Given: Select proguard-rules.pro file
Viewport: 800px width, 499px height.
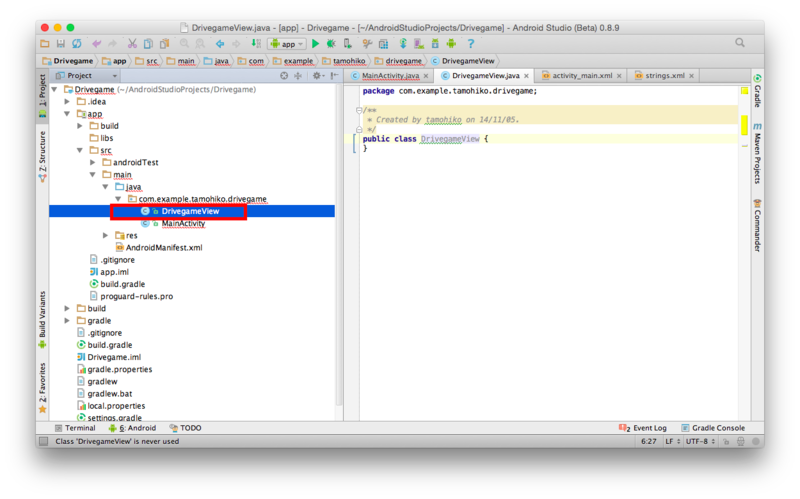Looking at the screenshot, I should click(x=136, y=296).
